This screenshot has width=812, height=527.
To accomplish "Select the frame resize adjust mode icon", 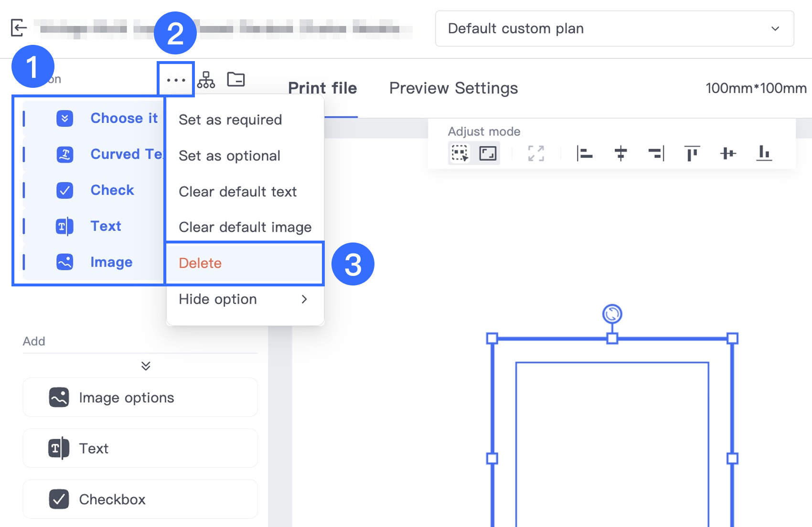I will coord(488,153).
